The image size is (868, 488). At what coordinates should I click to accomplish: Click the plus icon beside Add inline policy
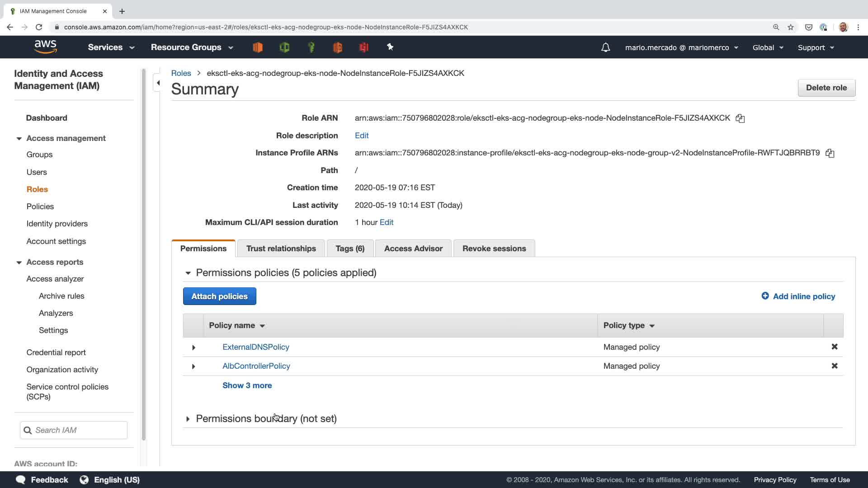pos(765,296)
